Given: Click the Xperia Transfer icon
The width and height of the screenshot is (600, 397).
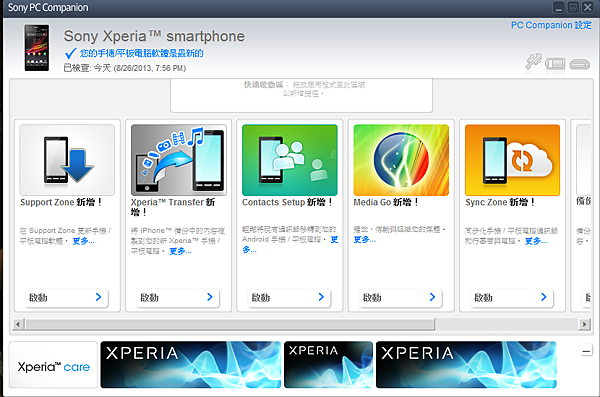Looking at the screenshot, I should pyautogui.click(x=179, y=160).
